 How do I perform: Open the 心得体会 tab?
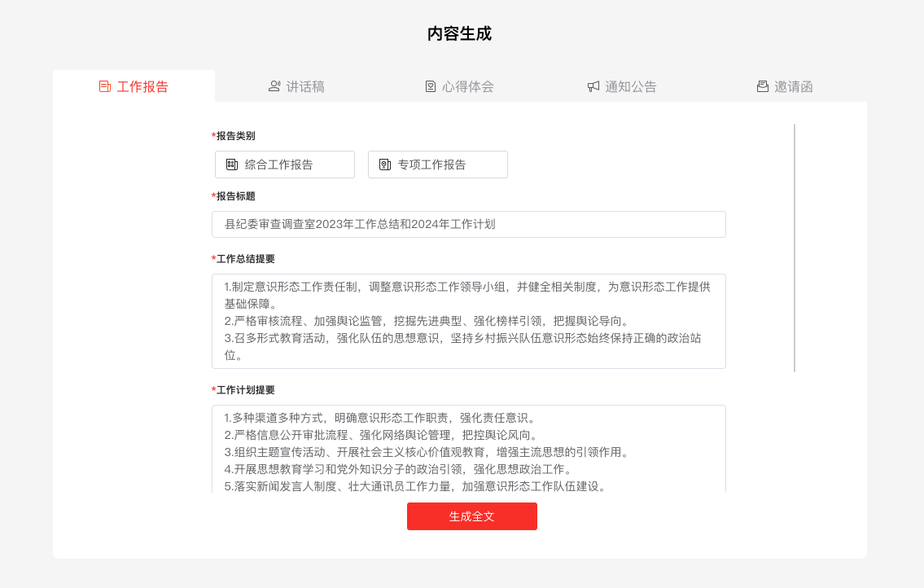coord(460,86)
